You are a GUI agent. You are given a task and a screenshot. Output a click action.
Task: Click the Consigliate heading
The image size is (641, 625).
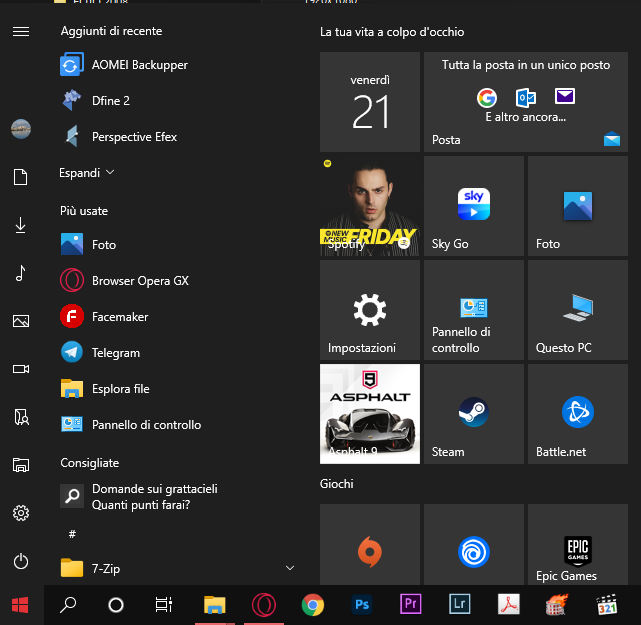pos(90,463)
